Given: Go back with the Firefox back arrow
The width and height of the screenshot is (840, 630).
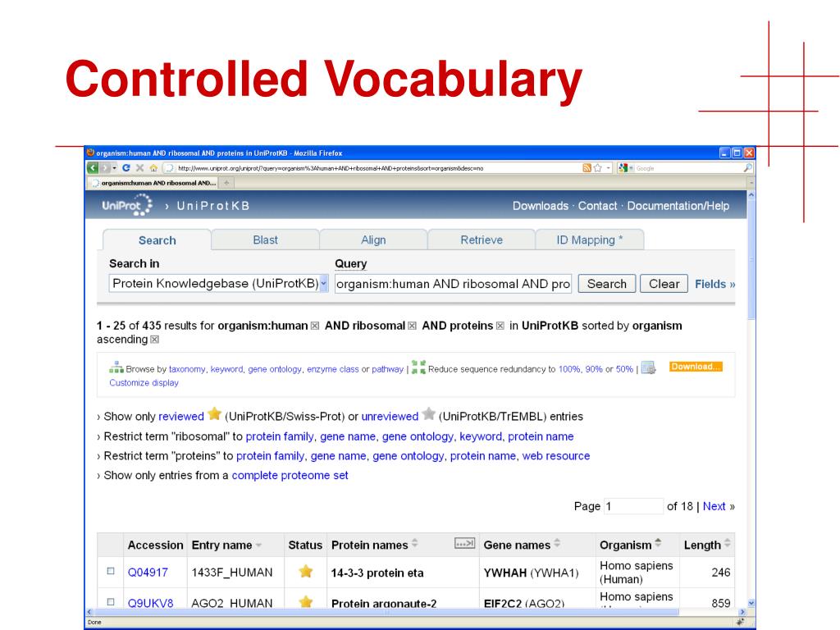Looking at the screenshot, I should [x=93, y=168].
